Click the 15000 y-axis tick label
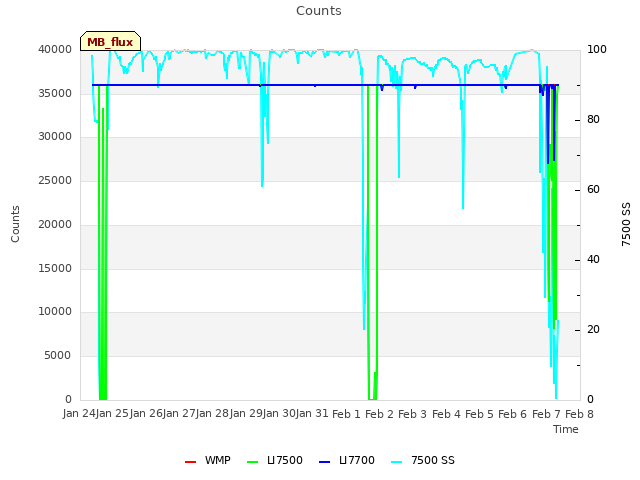Image resolution: width=640 pixels, height=480 pixels. 55,269
